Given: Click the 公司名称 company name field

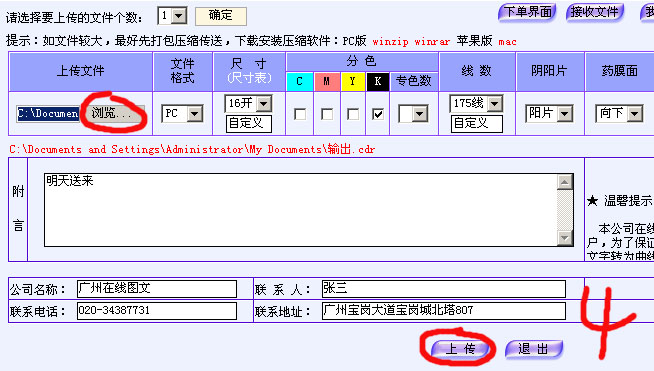Looking at the screenshot, I should (x=157, y=289).
